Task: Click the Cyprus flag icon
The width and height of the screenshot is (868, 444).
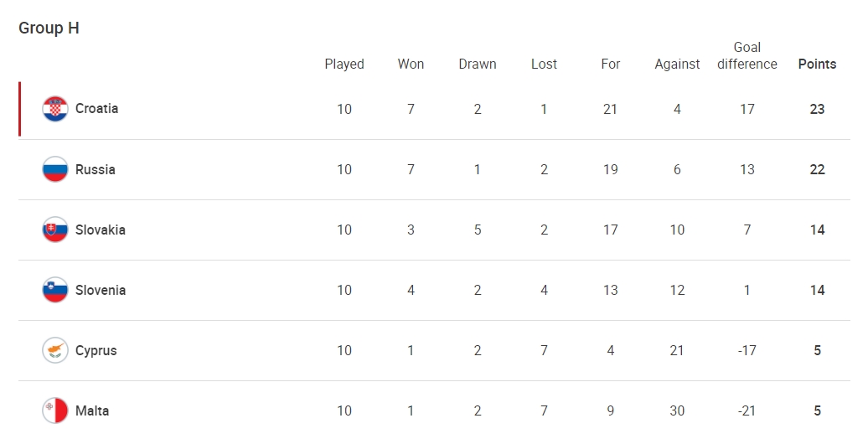Action: tap(55, 350)
